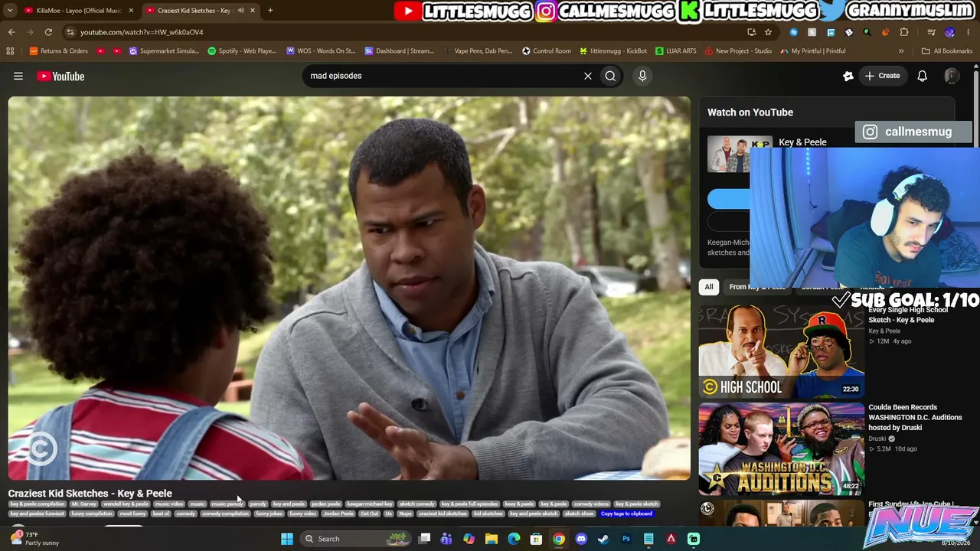Click the taskbar Search box

(354, 539)
